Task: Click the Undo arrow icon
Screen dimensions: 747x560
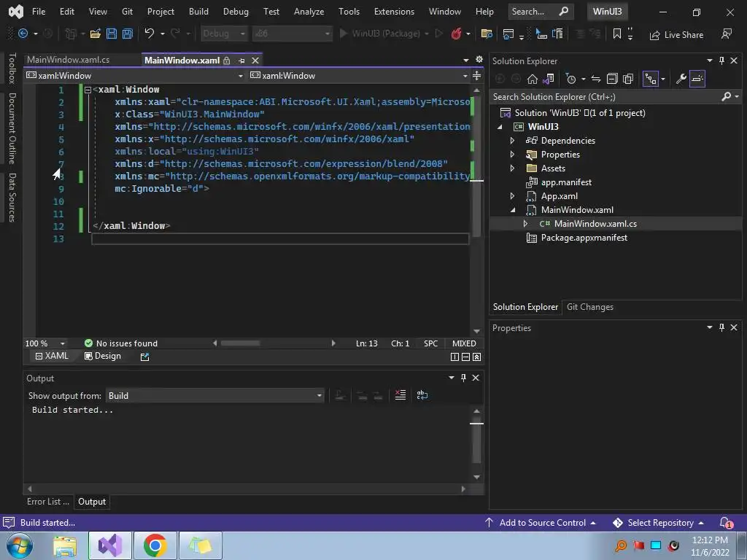Action: click(x=149, y=34)
